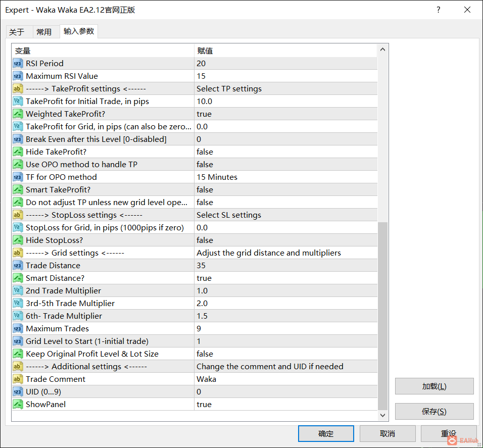483x448 pixels.
Task: Click the scrollbar down arrow
Action: (382, 415)
